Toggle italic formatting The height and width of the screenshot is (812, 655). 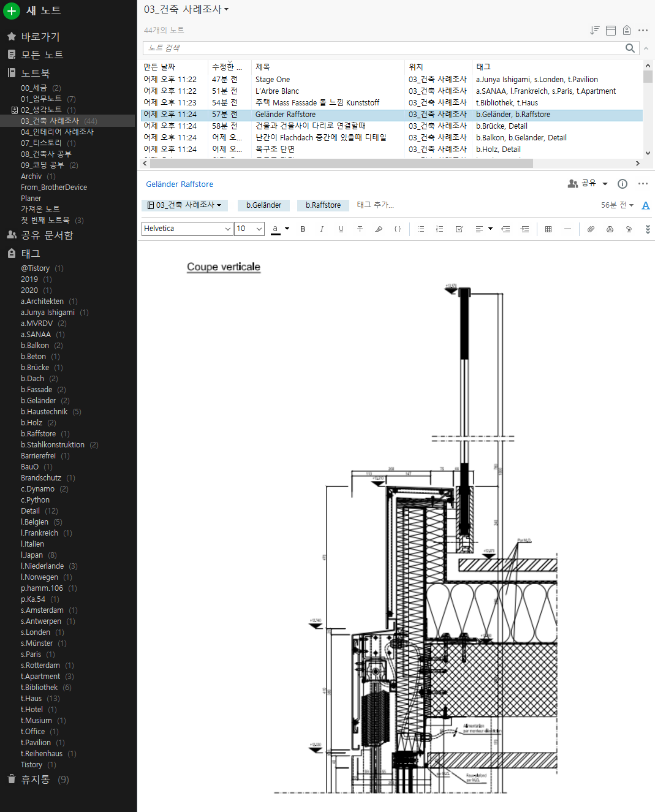tap(322, 229)
